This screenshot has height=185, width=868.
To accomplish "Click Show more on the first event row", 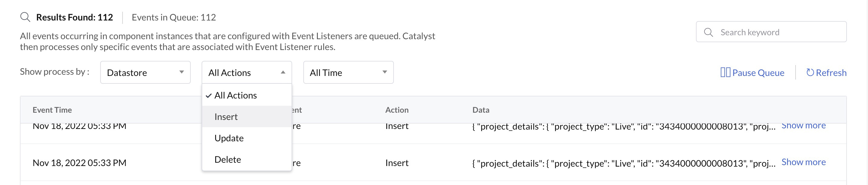I will (804, 125).
